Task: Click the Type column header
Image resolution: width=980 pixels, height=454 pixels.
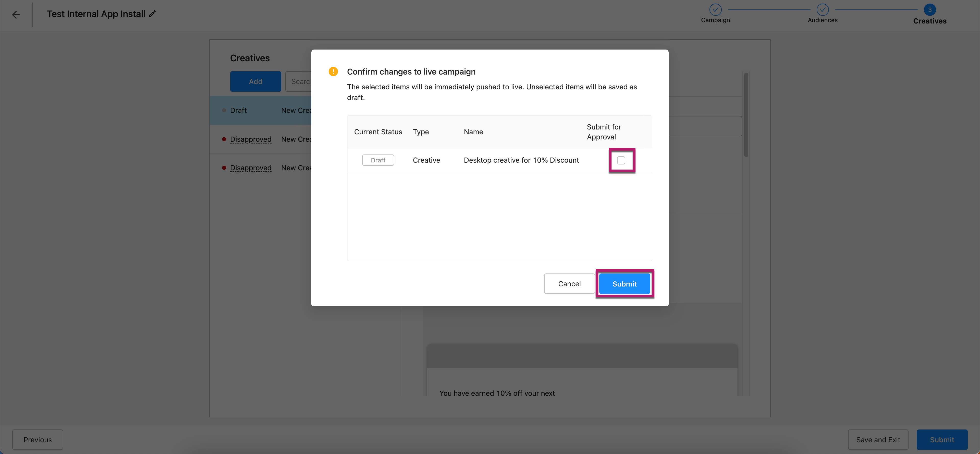Action: coord(421,132)
